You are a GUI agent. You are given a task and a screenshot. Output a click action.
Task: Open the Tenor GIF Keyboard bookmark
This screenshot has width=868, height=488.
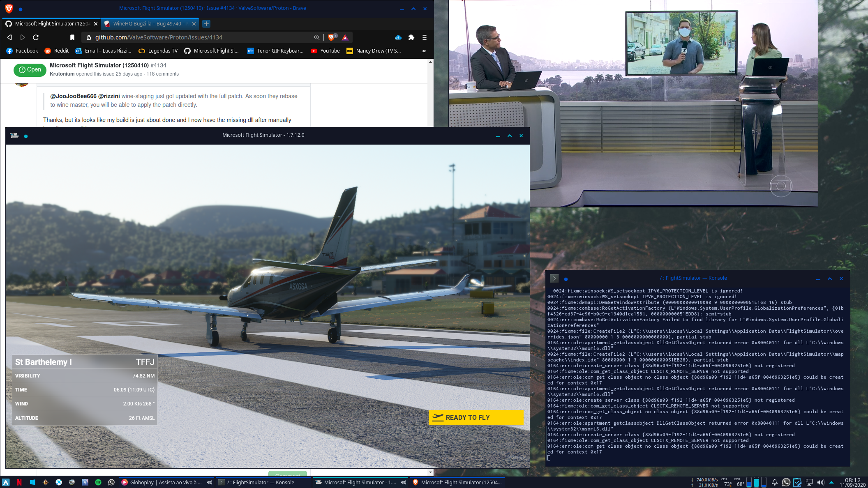coord(275,51)
